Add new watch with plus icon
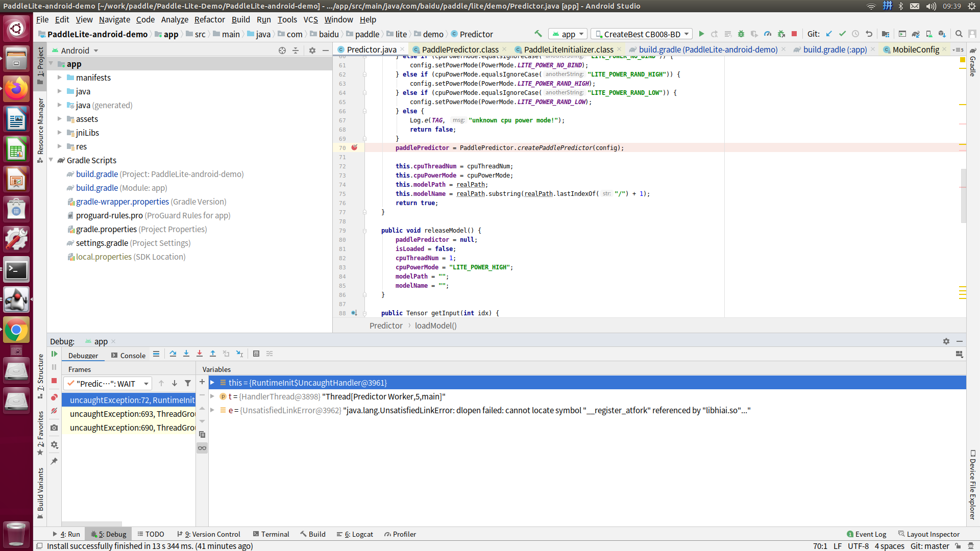 tap(202, 382)
